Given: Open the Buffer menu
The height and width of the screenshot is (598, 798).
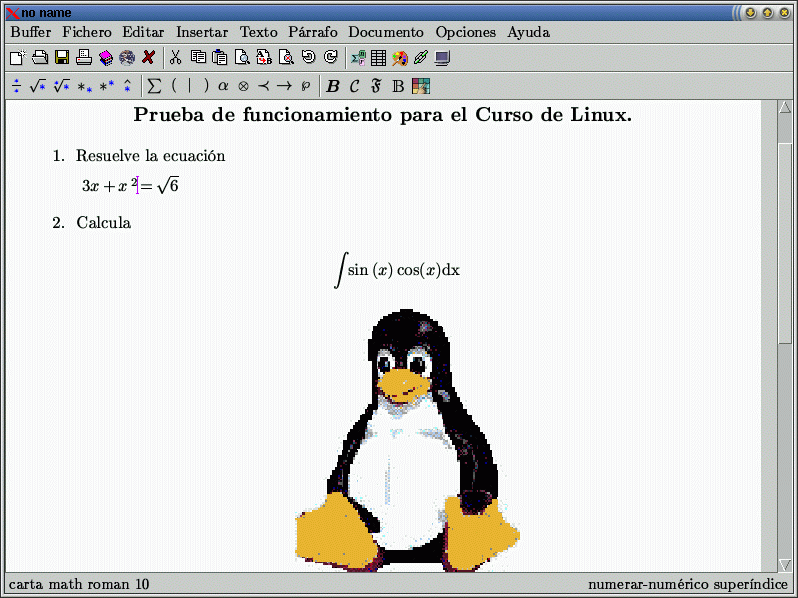Looking at the screenshot, I should click(31, 32).
